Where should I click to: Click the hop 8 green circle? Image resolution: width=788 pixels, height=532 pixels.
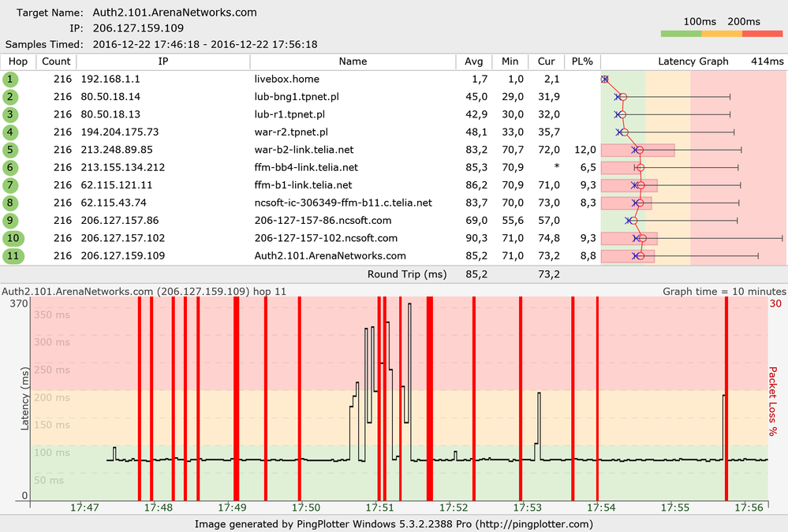9,203
